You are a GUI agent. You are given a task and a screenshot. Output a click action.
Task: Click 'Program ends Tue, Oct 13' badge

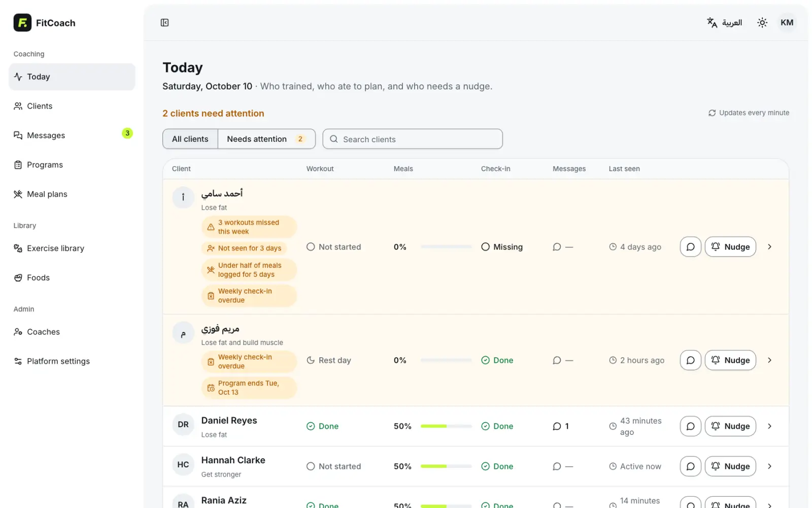click(x=249, y=388)
